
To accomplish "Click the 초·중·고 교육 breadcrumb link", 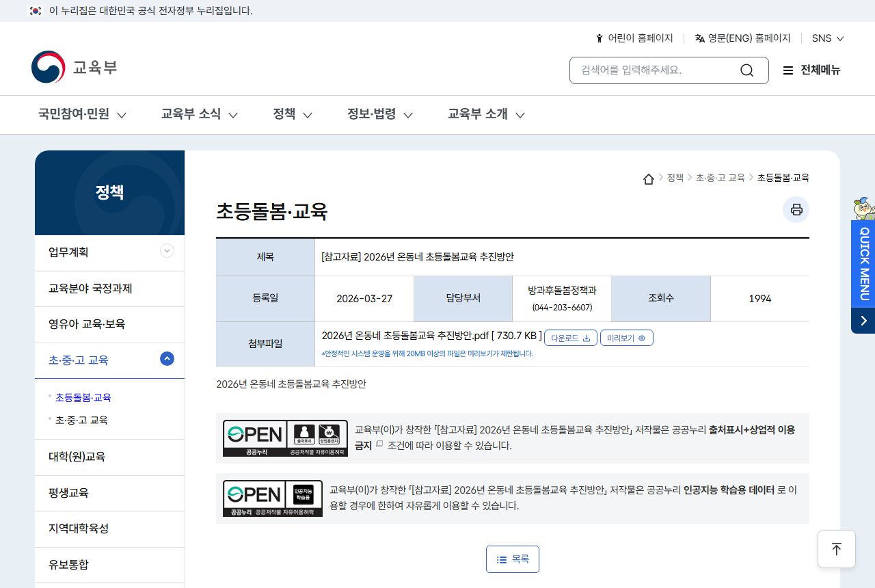I will [x=721, y=178].
